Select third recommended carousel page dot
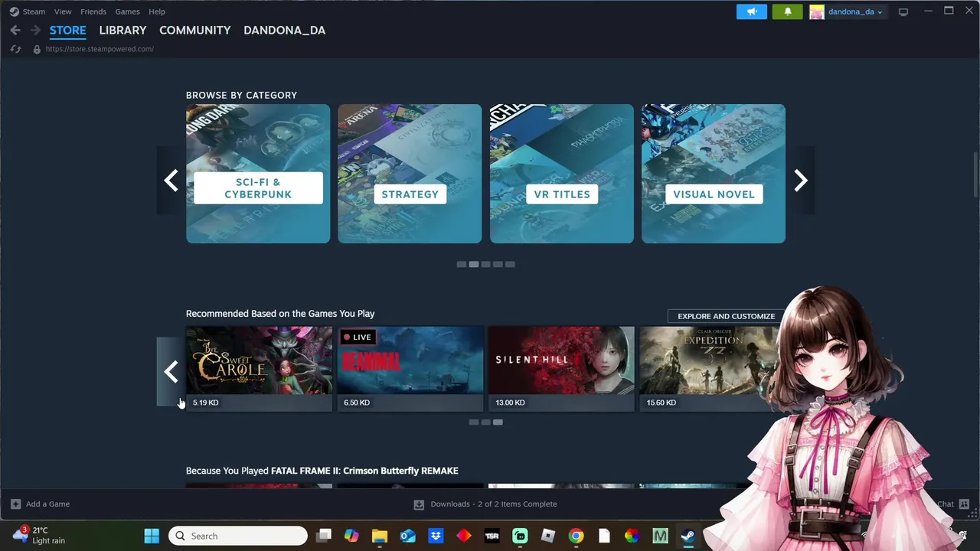The width and height of the screenshot is (980, 551). point(498,422)
